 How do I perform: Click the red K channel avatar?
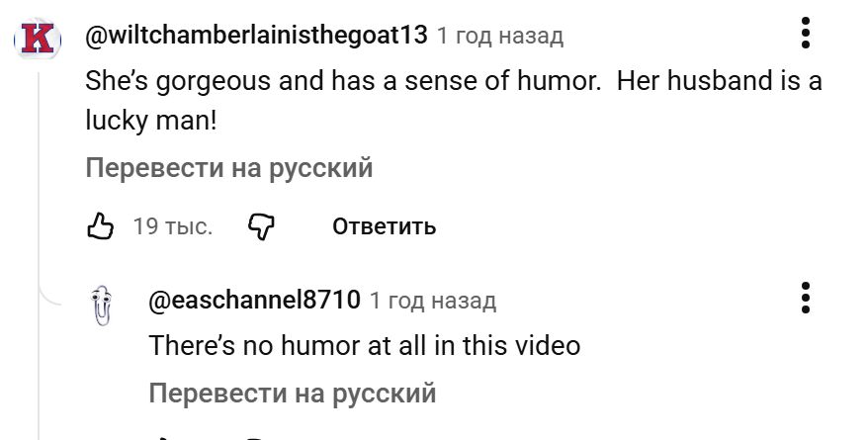click(37, 41)
